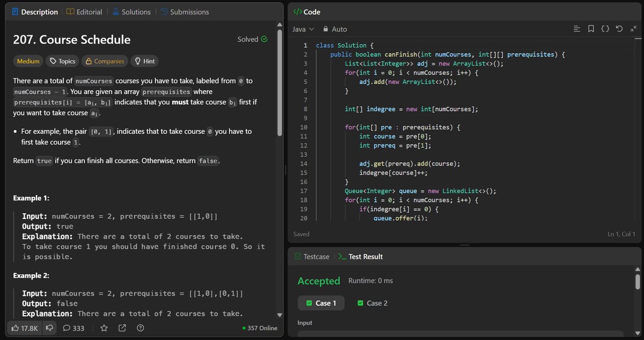This screenshot has height=340, width=644.
Task: Switch to the Testcase tab
Action: point(312,257)
